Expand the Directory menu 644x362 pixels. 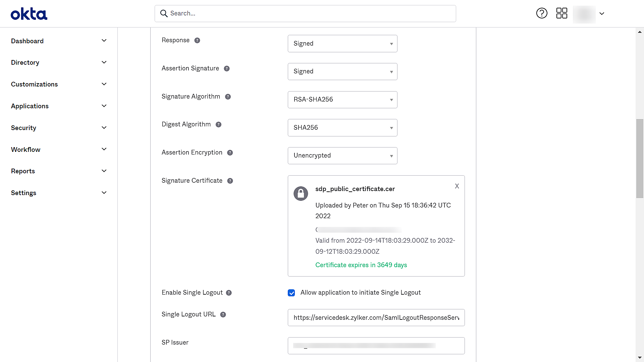tap(59, 63)
